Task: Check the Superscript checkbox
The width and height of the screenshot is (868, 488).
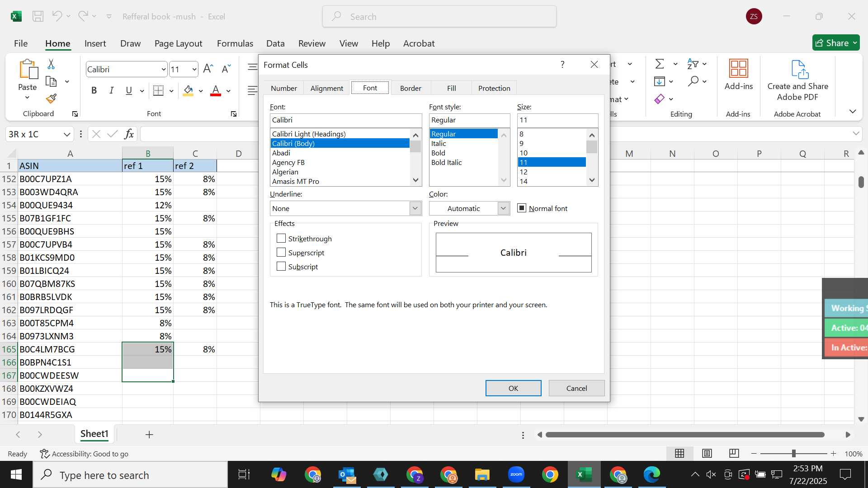Action: (281, 252)
